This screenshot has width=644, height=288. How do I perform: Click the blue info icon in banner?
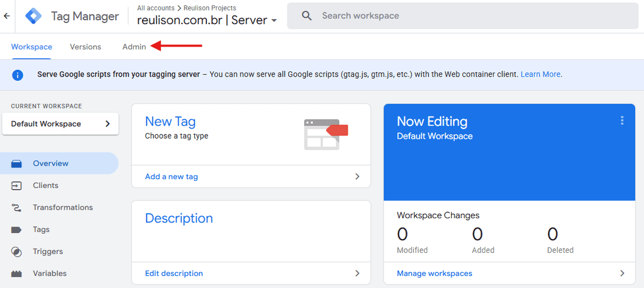[17, 75]
